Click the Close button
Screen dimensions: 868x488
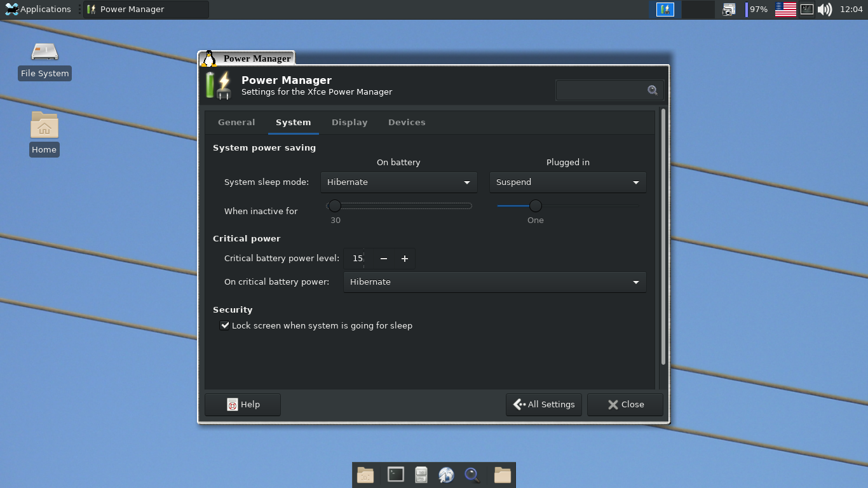[x=625, y=405]
